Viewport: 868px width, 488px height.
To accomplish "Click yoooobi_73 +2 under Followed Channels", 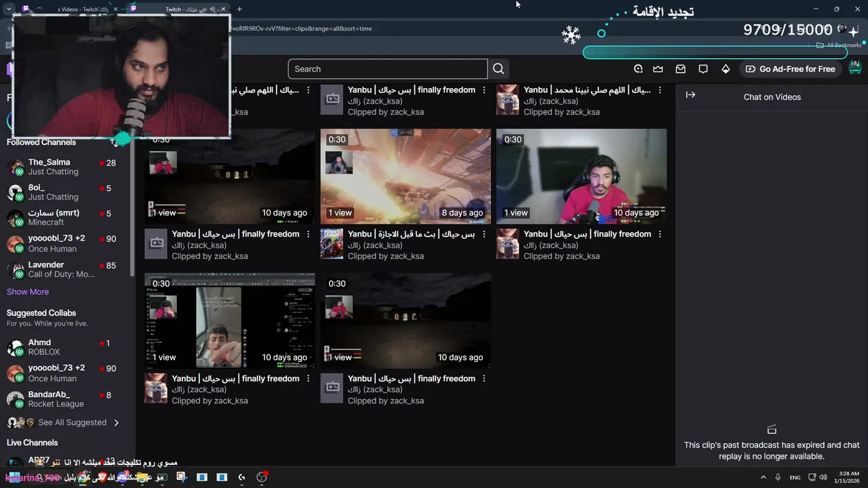I will (x=64, y=243).
